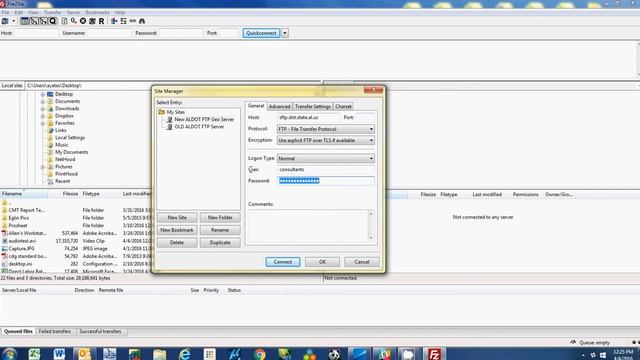Open the Logon Type dropdown
This screenshot has width=640, height=360.
tap(325, 158)
